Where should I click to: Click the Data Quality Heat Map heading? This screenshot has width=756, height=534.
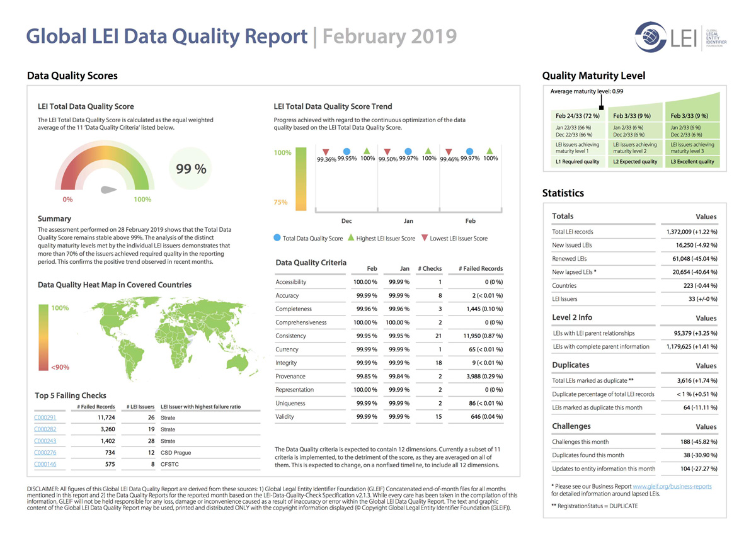[x=115, y=285]
